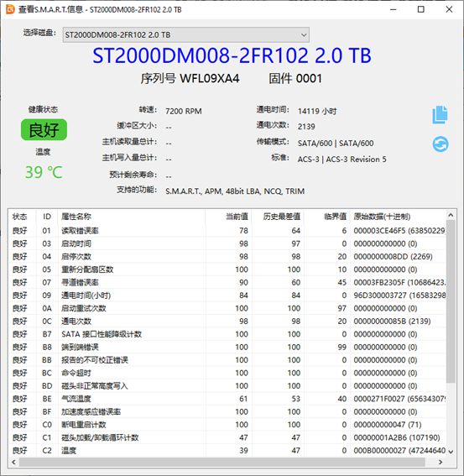The height and width of the screenshot is (476, 464).
Task: Click the ACS-3 | ACS-3 Revision 5 value
Action: click(341, 160)
